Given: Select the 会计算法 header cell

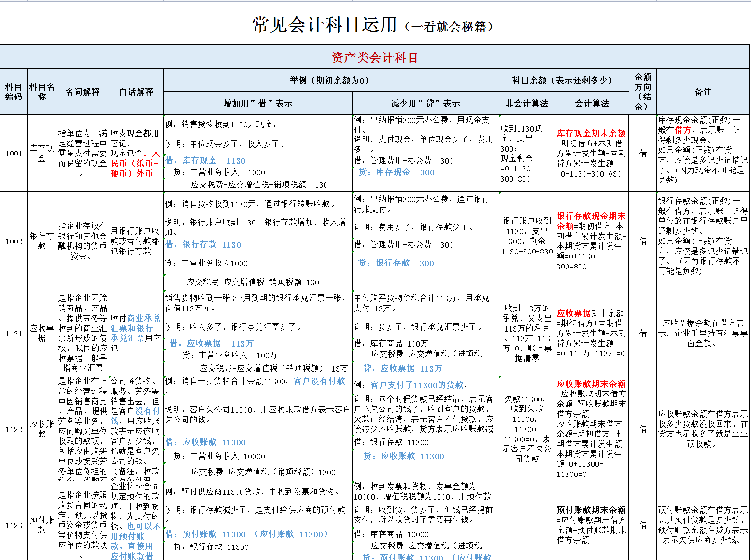Looking at the screenshot, I should coord(592,103).
